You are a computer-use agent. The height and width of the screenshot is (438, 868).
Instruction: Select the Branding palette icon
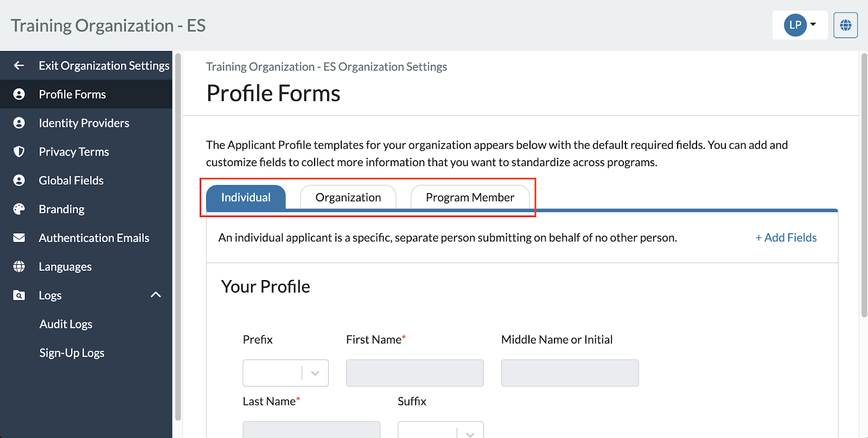tap(19, 209)
